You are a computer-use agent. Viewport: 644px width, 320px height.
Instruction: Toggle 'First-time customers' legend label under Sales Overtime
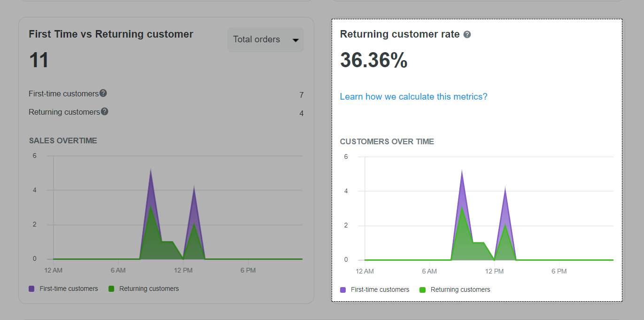point(69,289)
